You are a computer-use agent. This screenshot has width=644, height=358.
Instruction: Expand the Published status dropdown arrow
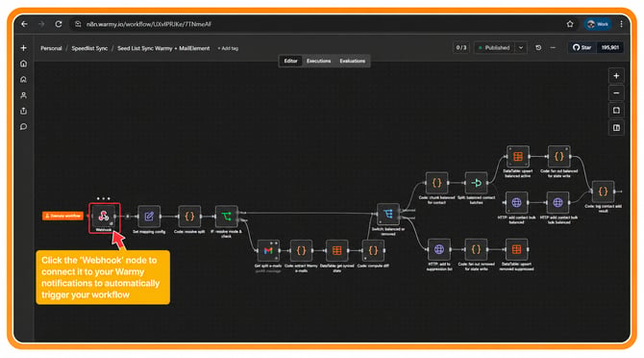[521, 48]
